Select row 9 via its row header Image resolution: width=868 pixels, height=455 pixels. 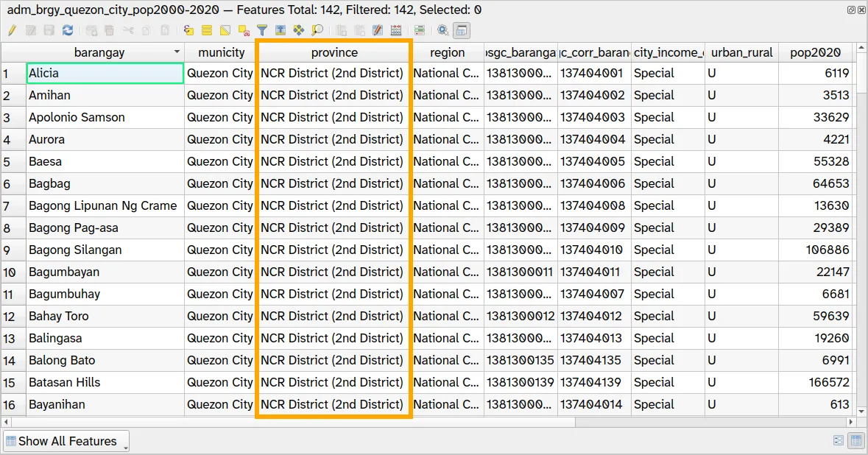click(13, 250)
